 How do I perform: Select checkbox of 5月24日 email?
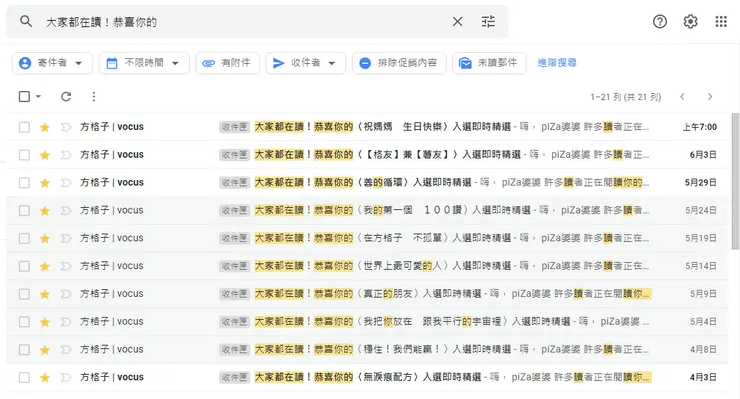[24, 211]
